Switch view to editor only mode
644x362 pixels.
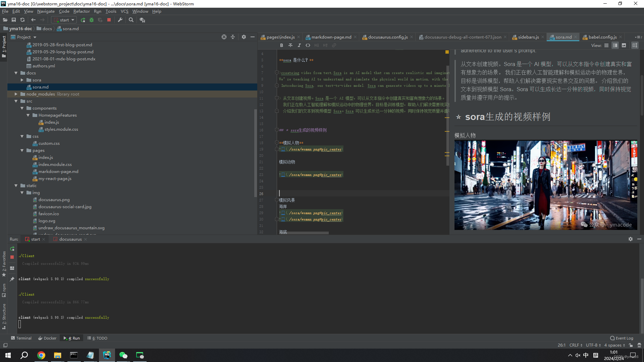pos(606,45)
